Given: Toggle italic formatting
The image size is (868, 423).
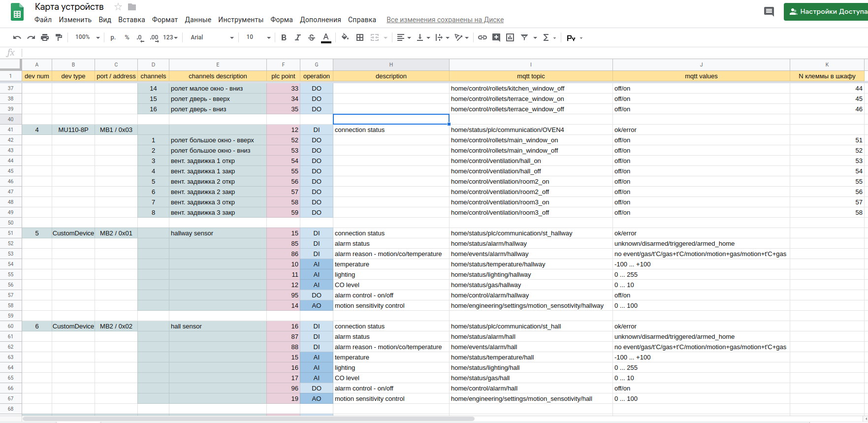Looking at the screenshot, I should coord(297,37).
